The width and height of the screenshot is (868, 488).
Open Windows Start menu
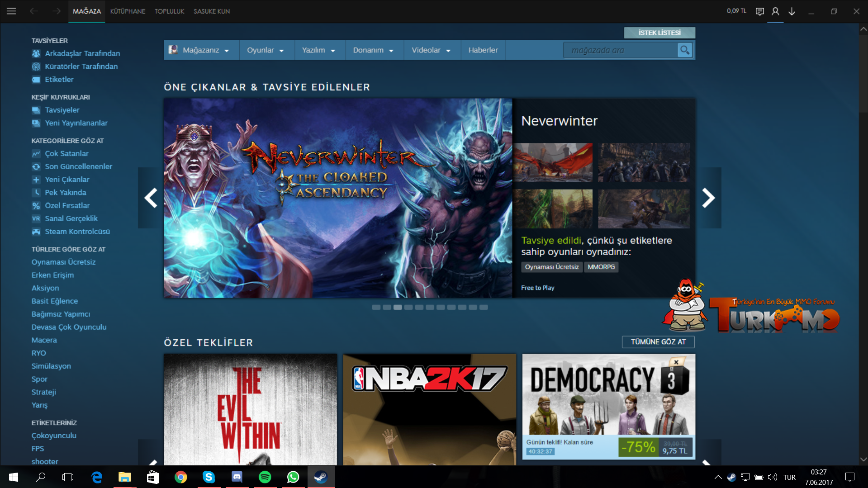click(14, 477)
